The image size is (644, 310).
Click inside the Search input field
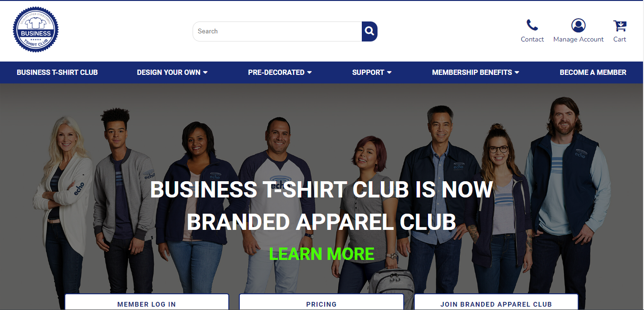tap(277, 31)
